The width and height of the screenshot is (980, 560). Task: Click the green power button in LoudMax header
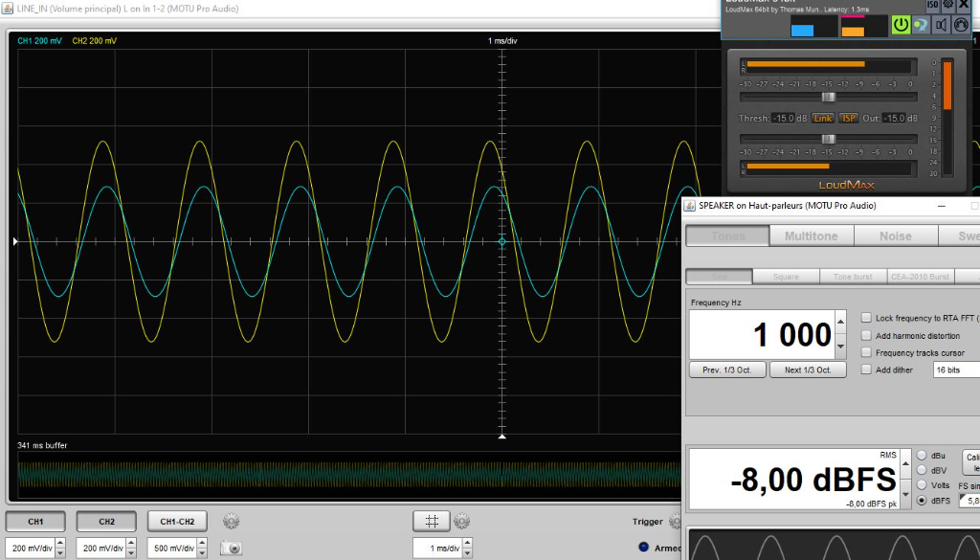901,25
